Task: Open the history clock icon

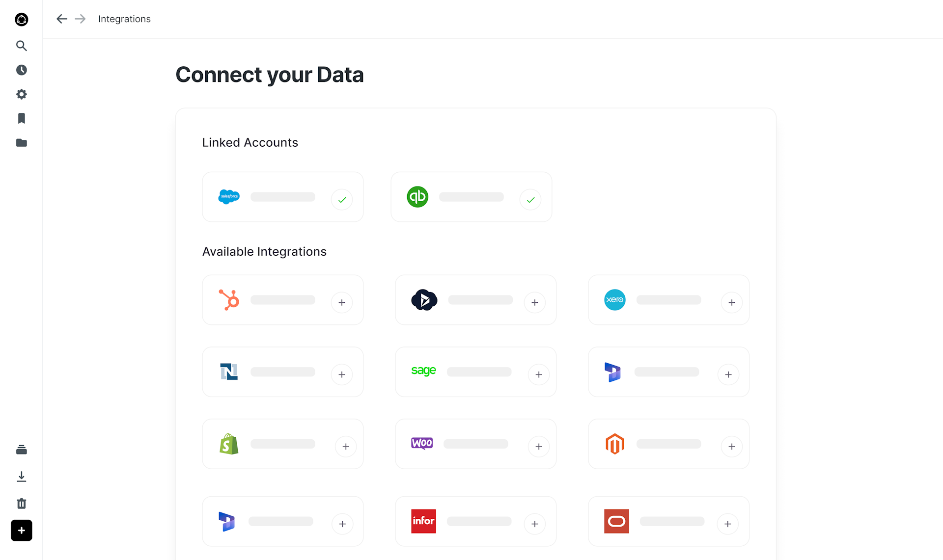Action: (x=21, y=70)
